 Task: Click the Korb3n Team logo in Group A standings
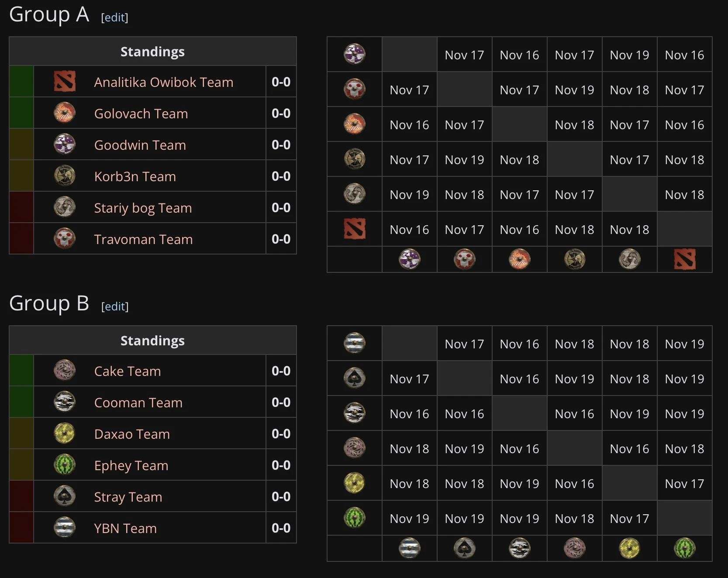(65, 176)
